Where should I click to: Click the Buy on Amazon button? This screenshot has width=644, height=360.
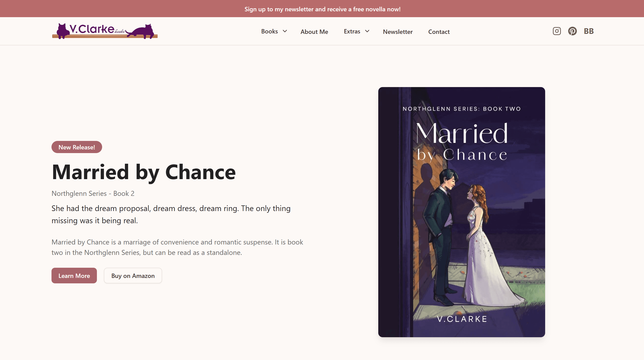tap(133, 276)
